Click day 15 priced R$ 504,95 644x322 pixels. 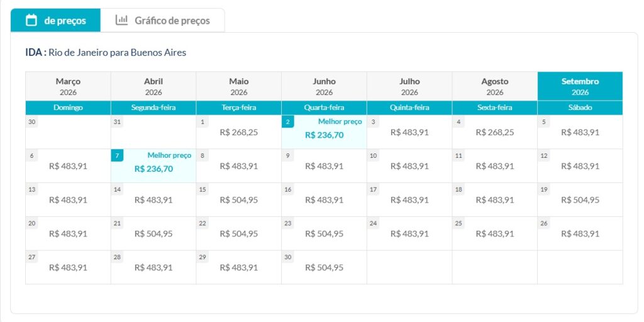coord(238,200)
